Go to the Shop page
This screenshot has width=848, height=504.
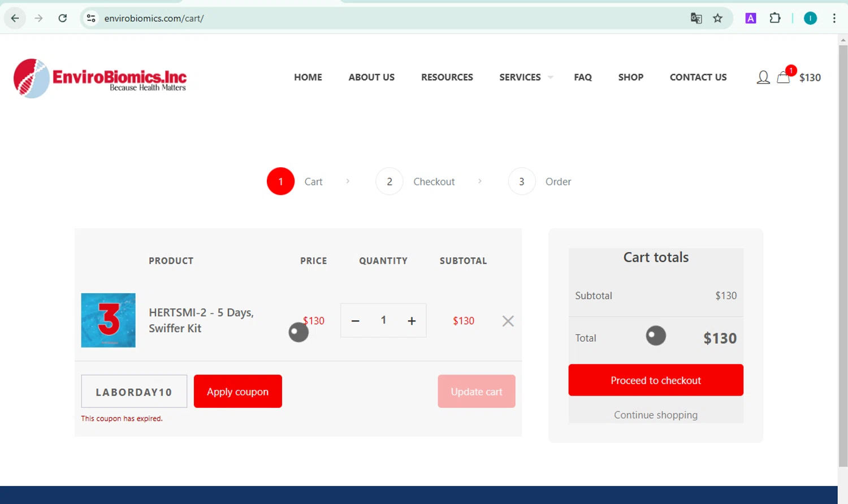[631, 77]
